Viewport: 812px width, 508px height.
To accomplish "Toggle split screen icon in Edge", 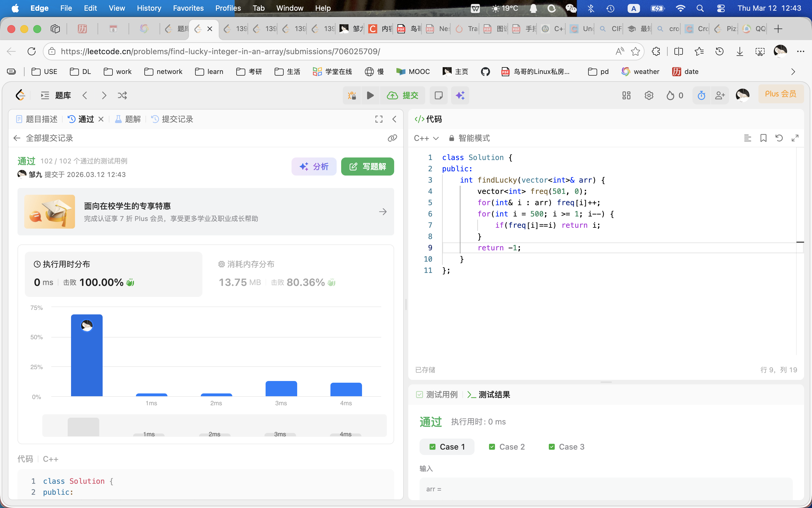I will click(x=678, y=51).
